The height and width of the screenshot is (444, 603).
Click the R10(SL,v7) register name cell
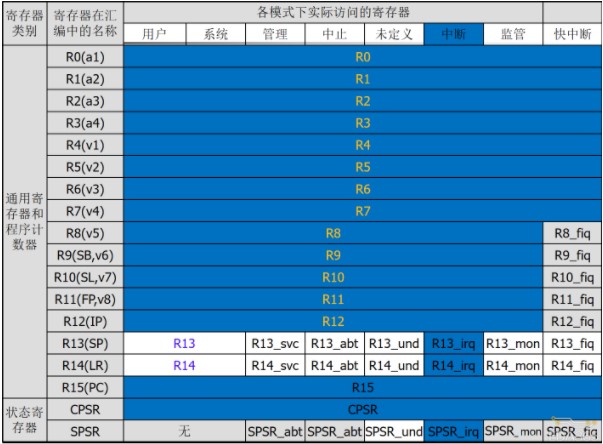[x=85, y=277]
